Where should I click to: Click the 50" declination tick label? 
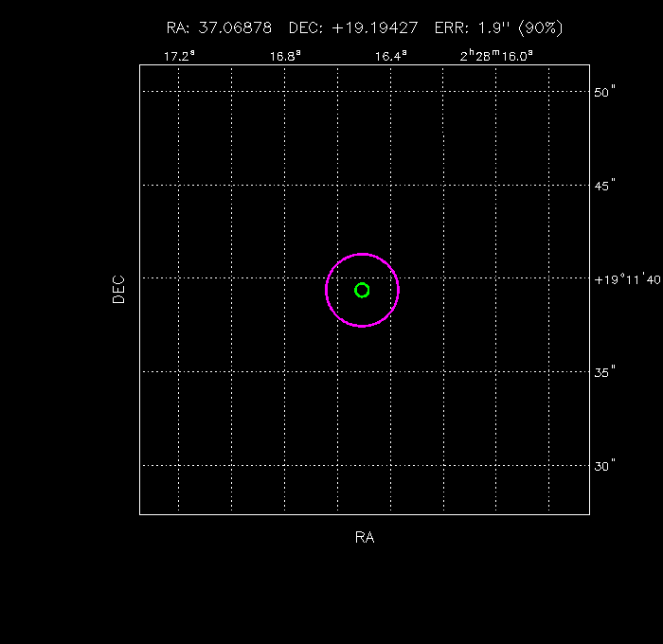click(604, 92)
